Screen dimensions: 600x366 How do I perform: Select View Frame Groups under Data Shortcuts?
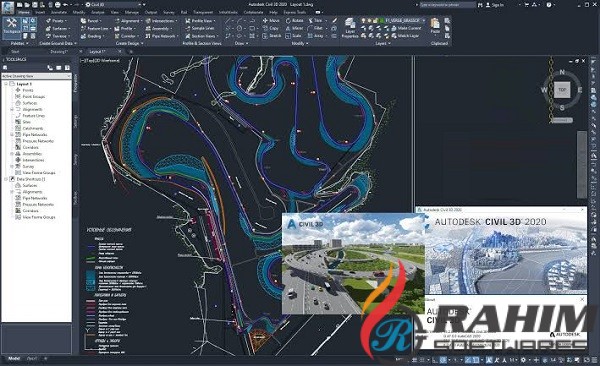[x=39, y=217]
